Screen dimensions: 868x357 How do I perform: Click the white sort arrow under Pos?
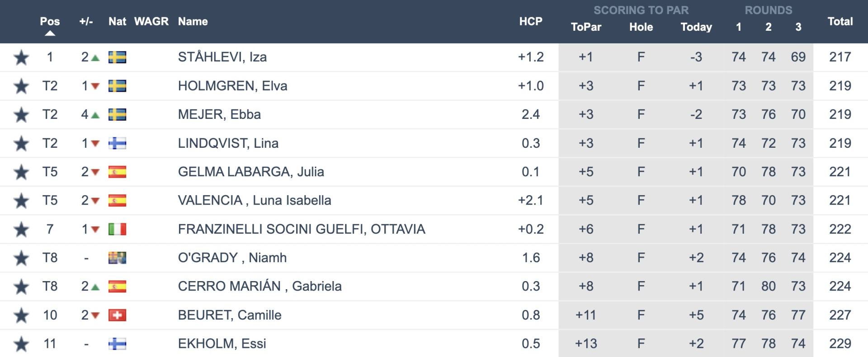coord(50,33)
